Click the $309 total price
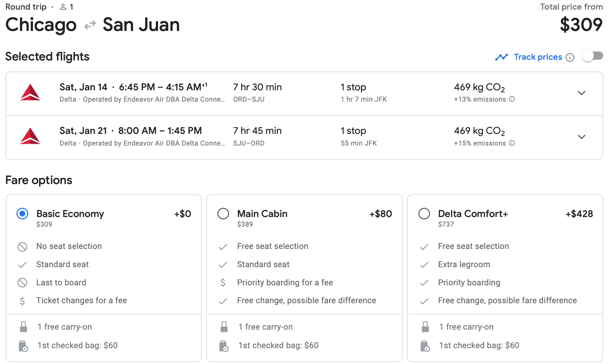Viewport: 610px width, 364px height. pos(581,25)
